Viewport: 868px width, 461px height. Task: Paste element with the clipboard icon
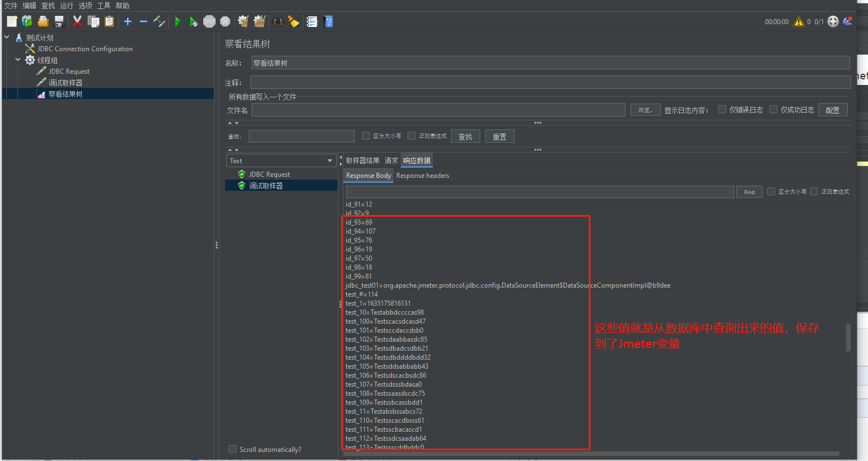pos(109,21)
